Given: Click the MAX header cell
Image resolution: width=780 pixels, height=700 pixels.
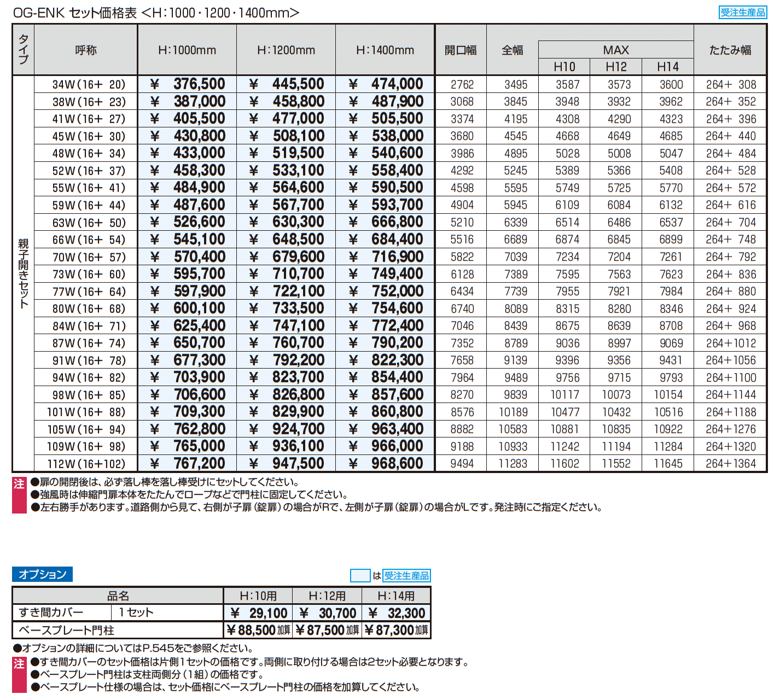Looking at the screenshot, I should (x=616, y=50).
